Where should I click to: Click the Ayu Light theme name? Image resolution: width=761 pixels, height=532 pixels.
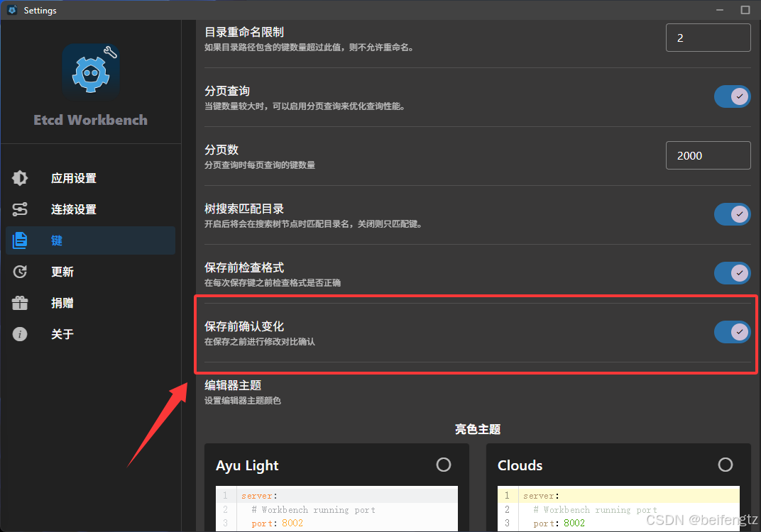(x=247, y=465)
